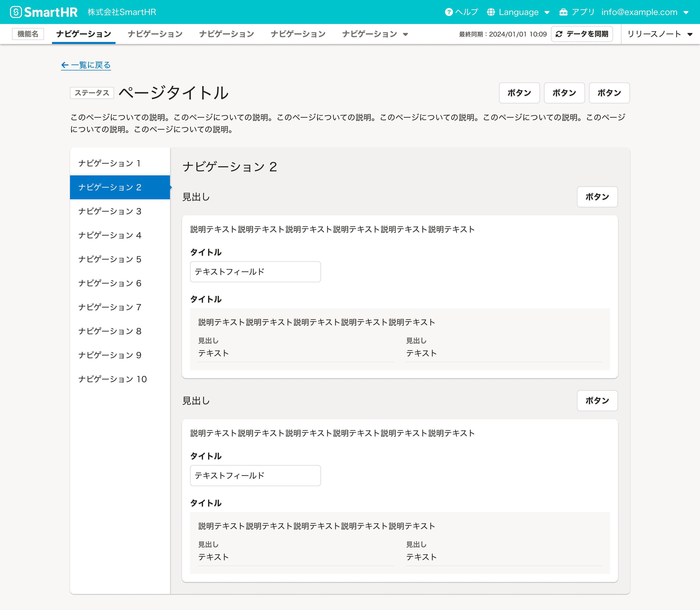Image resolution: width=700 pixels, height=610 pixels.
Task: Click the back arrow beside 一覧に戻る
Action: [x=64, y=65]
